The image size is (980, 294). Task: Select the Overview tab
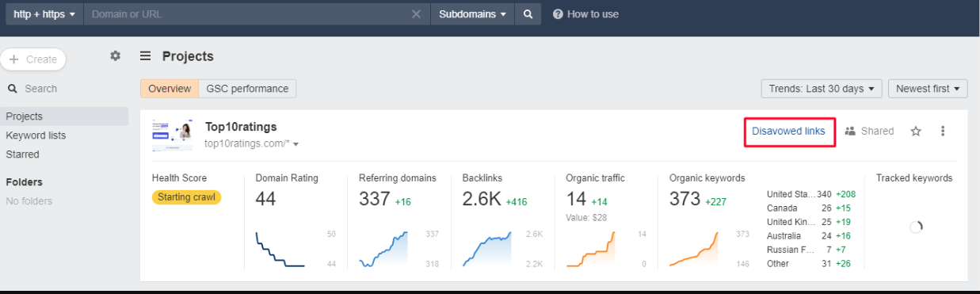click(170, 89)
